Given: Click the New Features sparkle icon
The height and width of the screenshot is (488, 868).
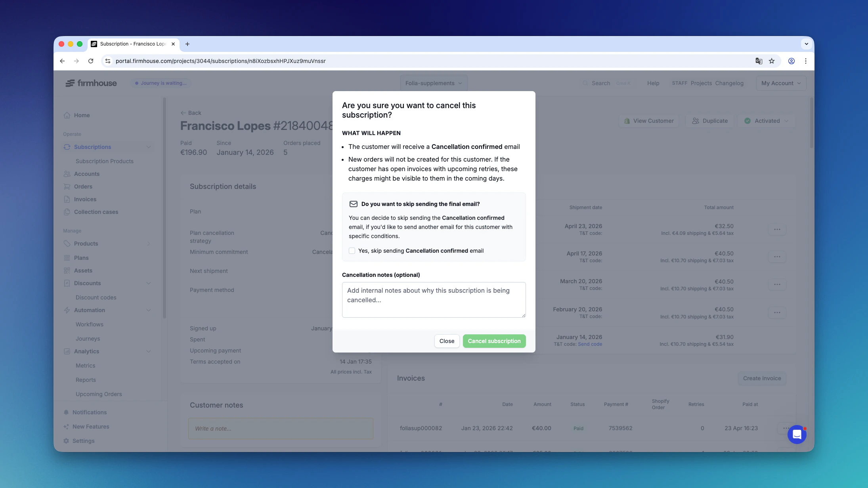Looking at the screenshot, I should pos(66,427).
